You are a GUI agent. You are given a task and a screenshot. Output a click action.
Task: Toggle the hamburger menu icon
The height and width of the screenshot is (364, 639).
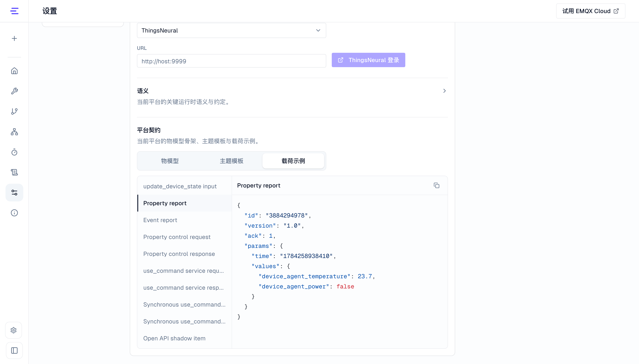tap(14, 11)
